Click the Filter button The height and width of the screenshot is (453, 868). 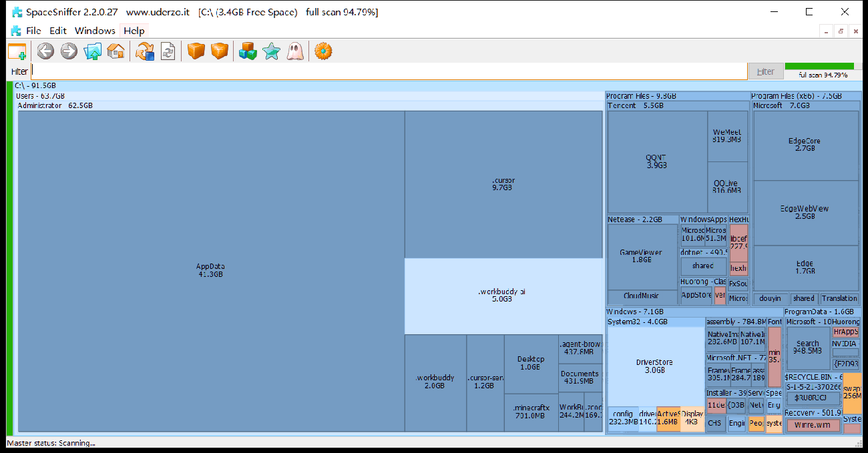click(x=766, y=71)
